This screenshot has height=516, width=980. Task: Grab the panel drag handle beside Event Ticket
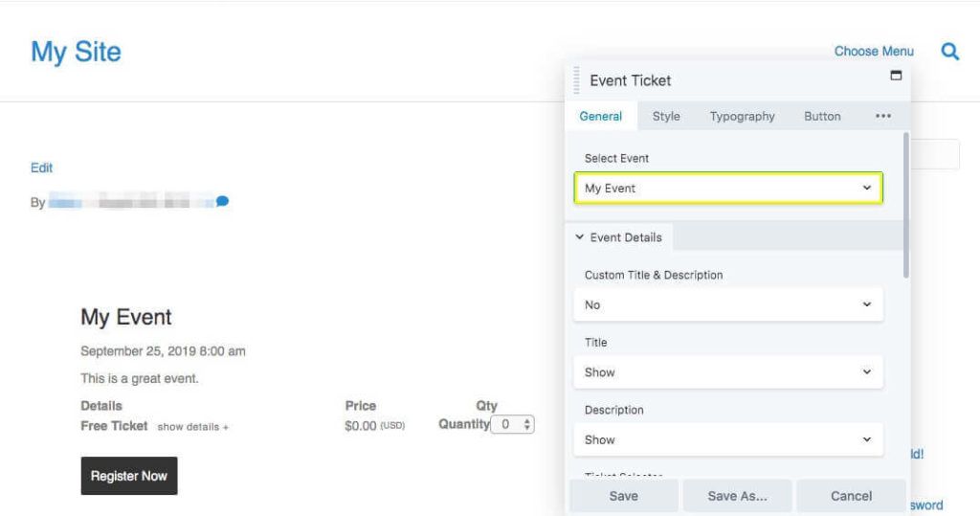coord(576,80)
